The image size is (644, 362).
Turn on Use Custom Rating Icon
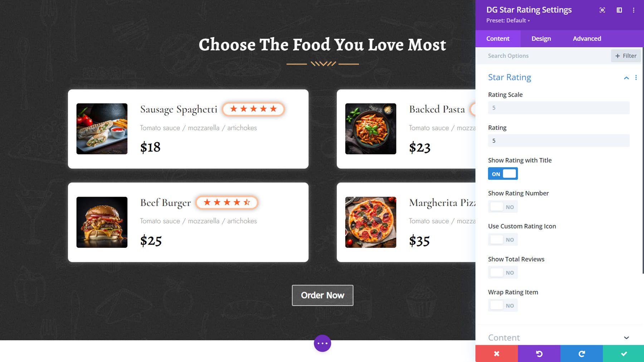pyautogui.click(x=503, y=239)
